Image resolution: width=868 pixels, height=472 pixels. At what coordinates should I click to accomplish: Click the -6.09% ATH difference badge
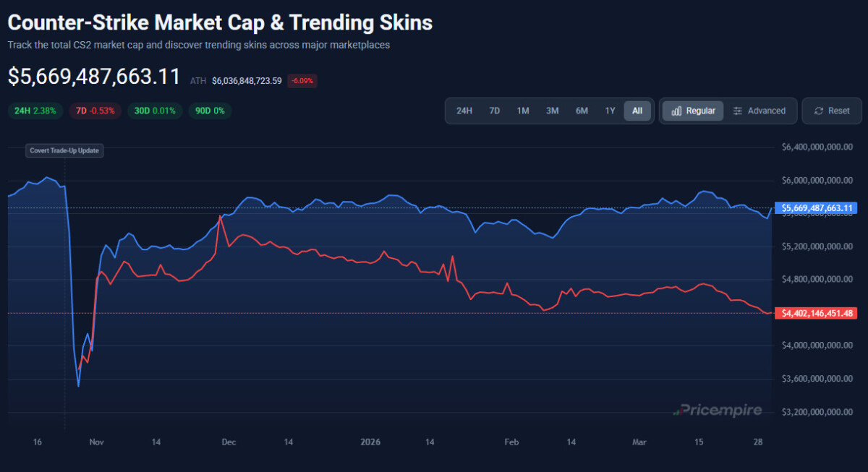pos(302,81)
